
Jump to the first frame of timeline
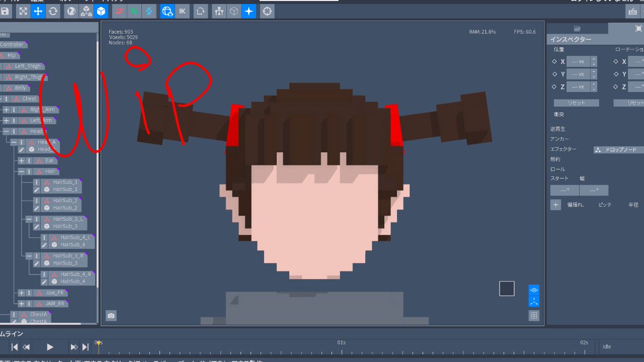point(15,347)
